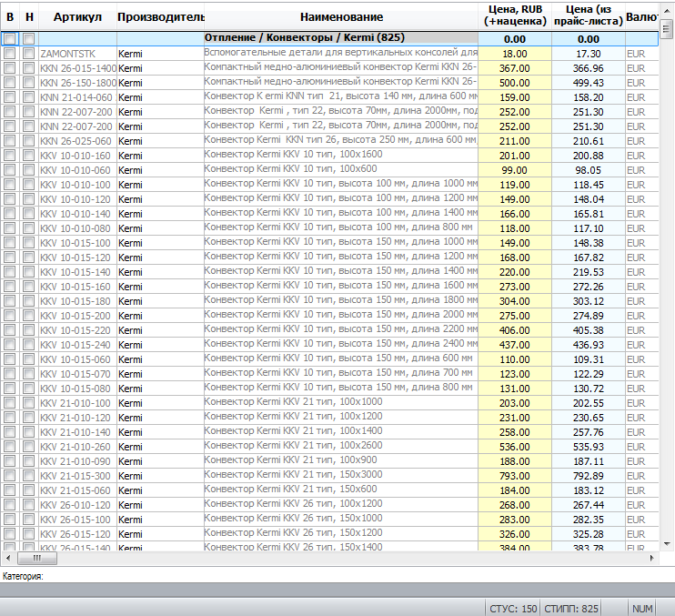Click EUR currency in KKV 21-010-100 row
The image size is (675, 616).
(636, 403)
